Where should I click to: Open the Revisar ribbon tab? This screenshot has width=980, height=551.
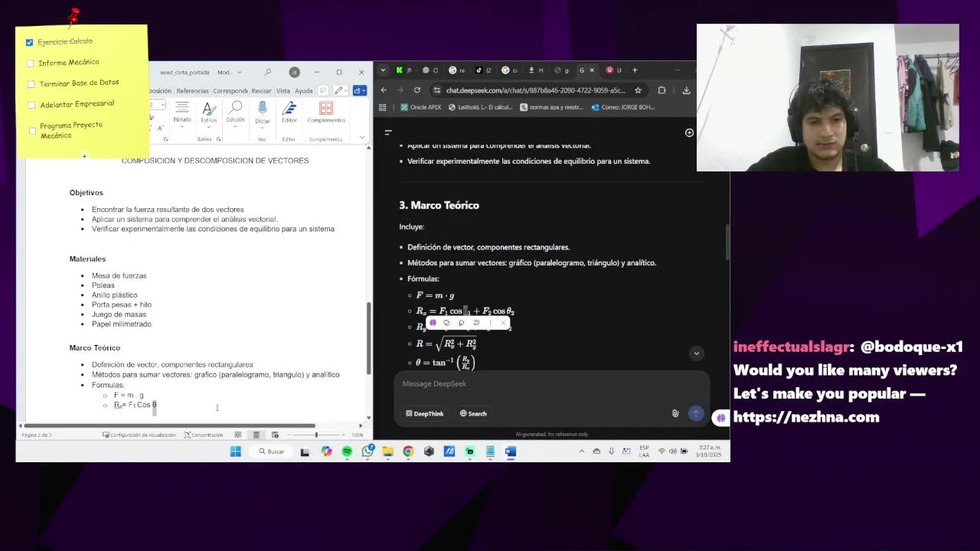261,91
